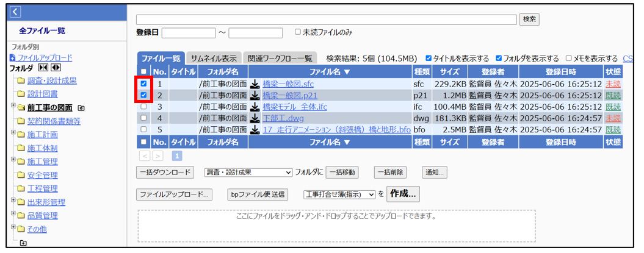This screenshot has width=644, height=253.
Task: Collapse the sidebar with the top-left arrow icon
Action: click(15, 12)
